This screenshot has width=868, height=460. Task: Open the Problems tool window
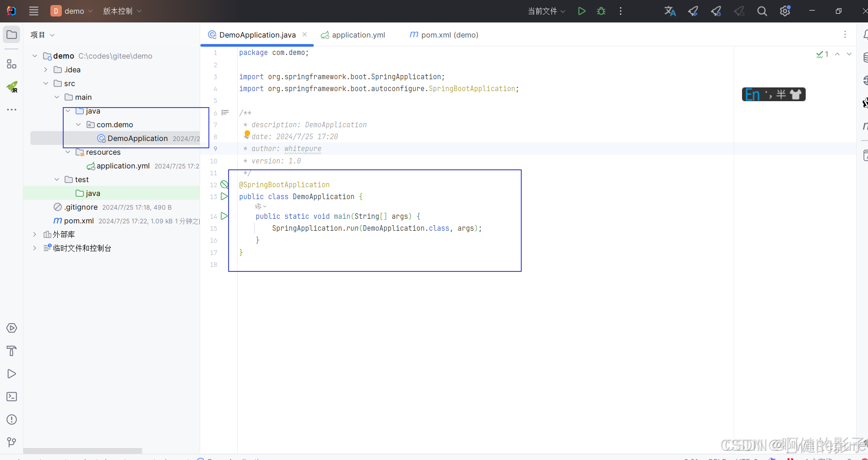coord(11,420)
